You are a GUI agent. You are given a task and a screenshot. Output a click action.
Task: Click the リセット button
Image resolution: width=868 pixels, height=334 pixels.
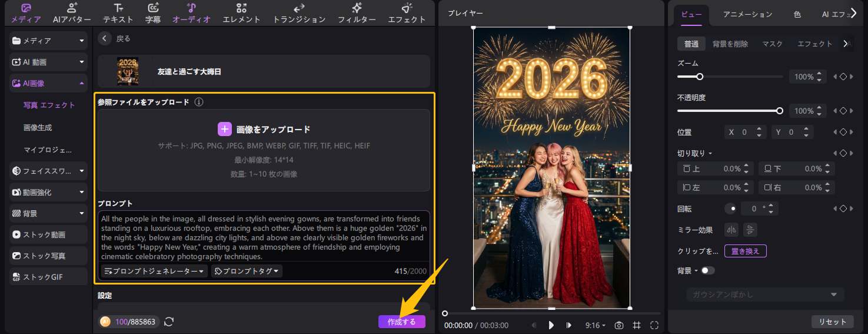[833, 322]
